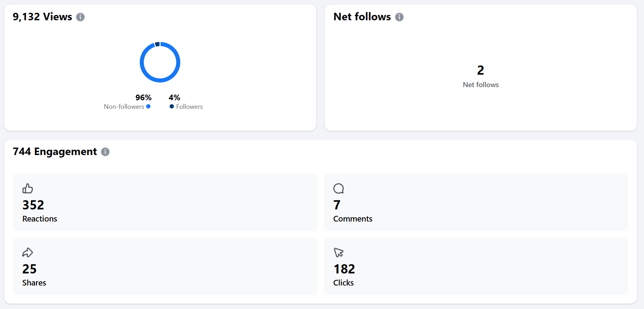Open the 25 Shares count
Screen dimensions: 644x309
pos(30,269)
